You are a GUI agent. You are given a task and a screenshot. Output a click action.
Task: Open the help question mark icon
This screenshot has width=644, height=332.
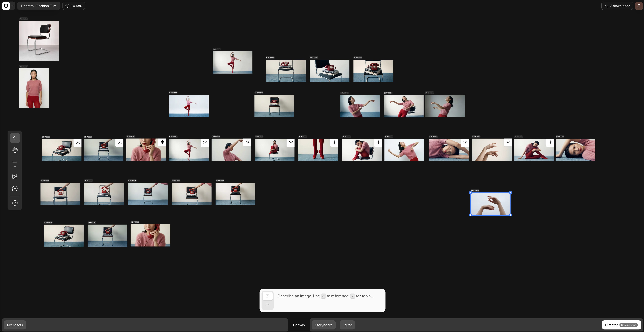tap(15, 203)
